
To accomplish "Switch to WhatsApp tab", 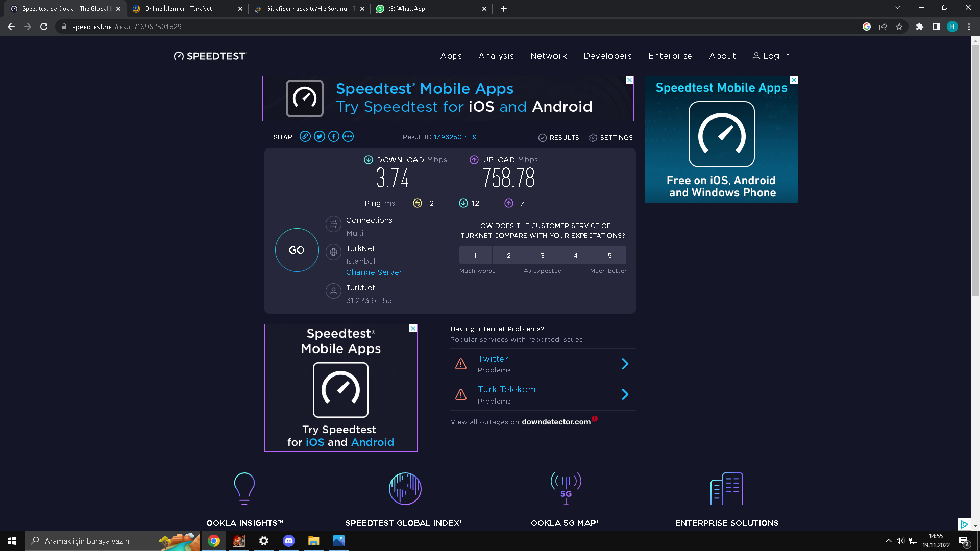I will (x=431, y=9).
